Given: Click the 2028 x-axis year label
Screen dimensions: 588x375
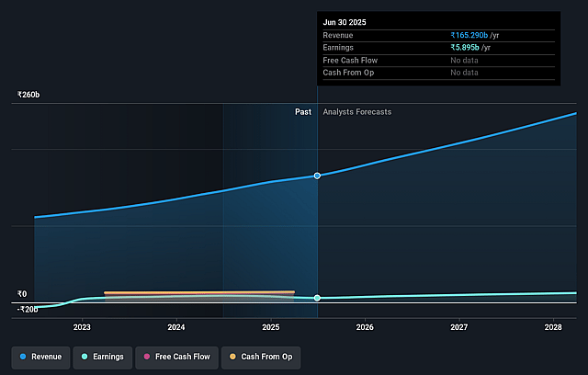Looking at the screenshot, I should (553, 327).
